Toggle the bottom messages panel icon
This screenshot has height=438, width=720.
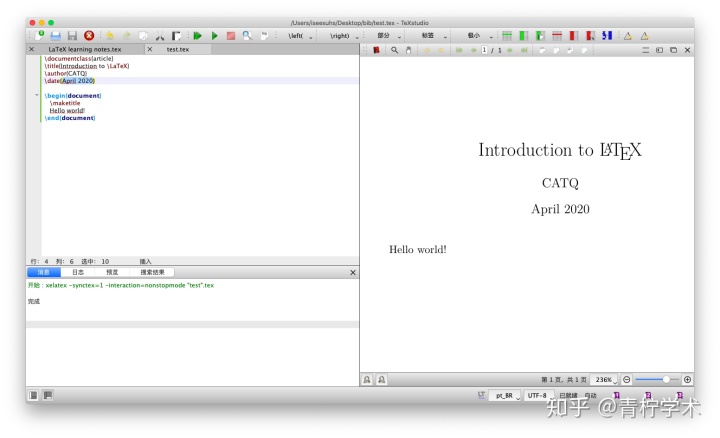pos(48,395)
